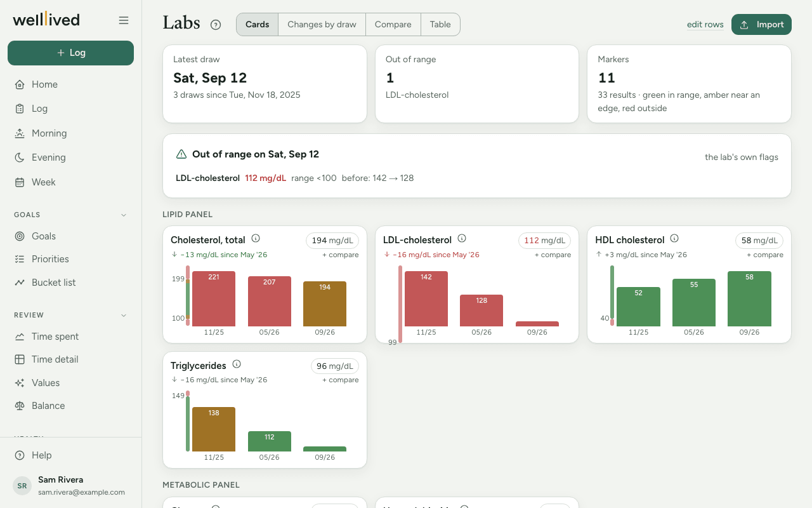Open the Values page
812x508 pixels.
70,383
